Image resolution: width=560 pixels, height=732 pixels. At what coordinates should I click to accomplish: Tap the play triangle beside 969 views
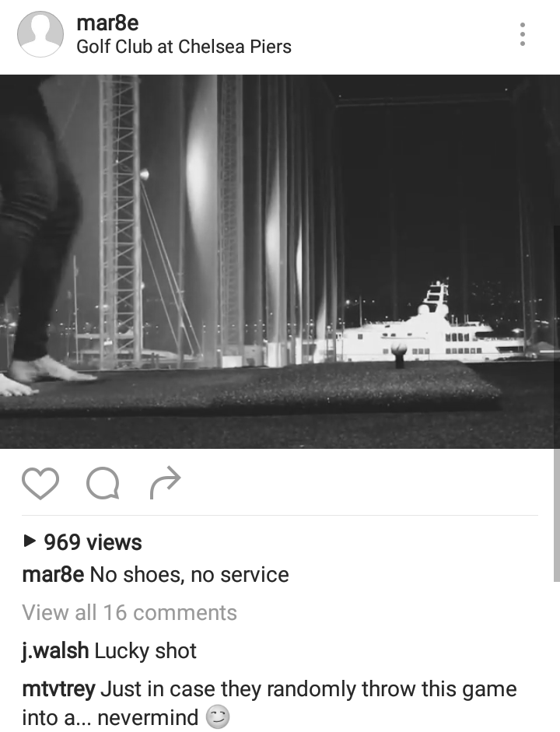(x=30, y=541)
